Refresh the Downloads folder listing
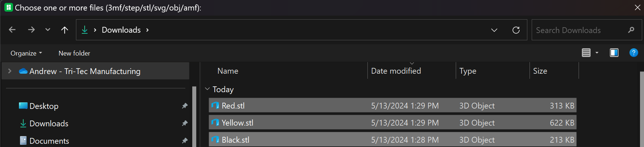Screen dimensions: 644x147 [x=516, y=30]
